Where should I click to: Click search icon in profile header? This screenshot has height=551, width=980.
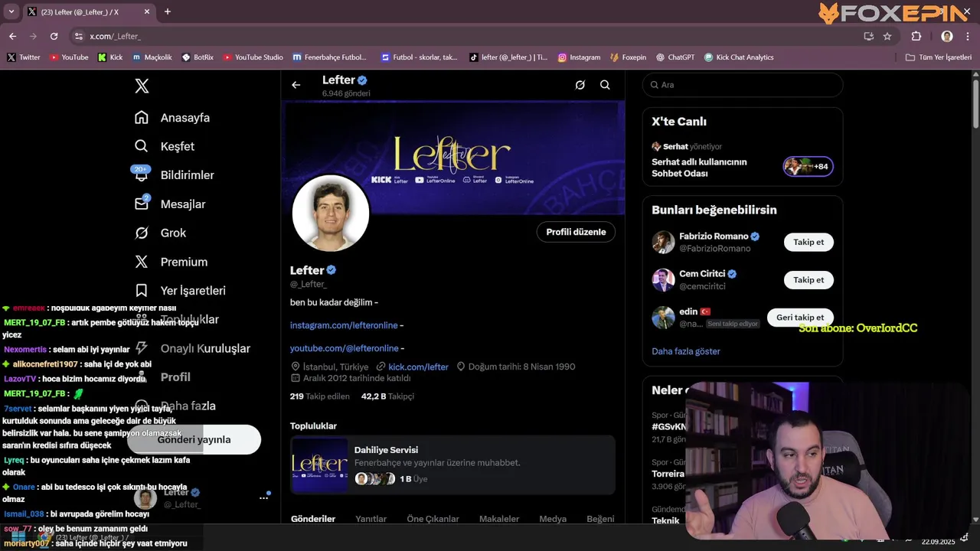tap(605, 85)
